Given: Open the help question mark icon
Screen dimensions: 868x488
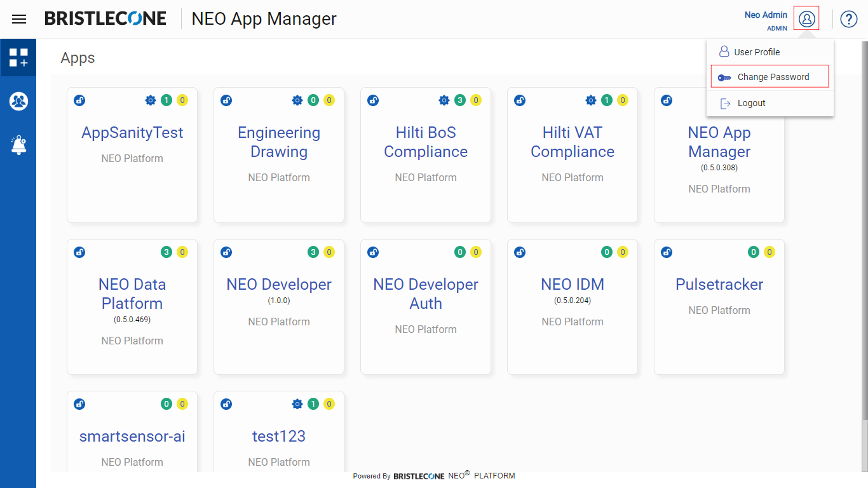Looking at the screenshot, I should 849,19.
